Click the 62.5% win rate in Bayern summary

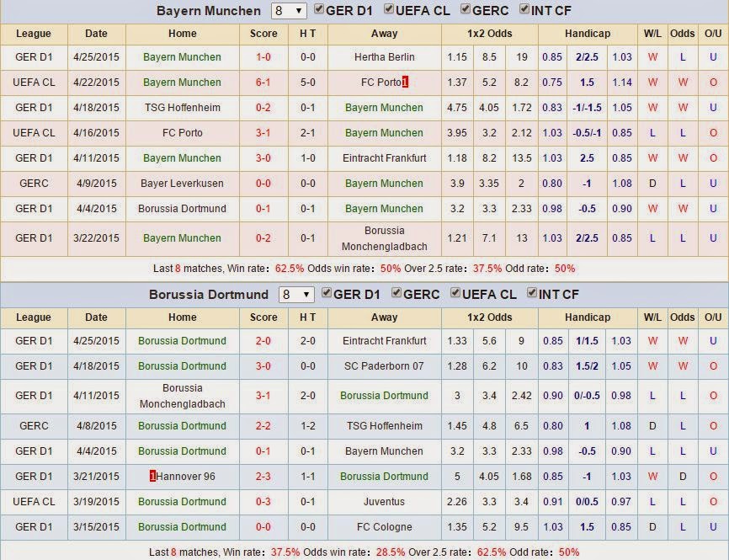pos(290,269)
